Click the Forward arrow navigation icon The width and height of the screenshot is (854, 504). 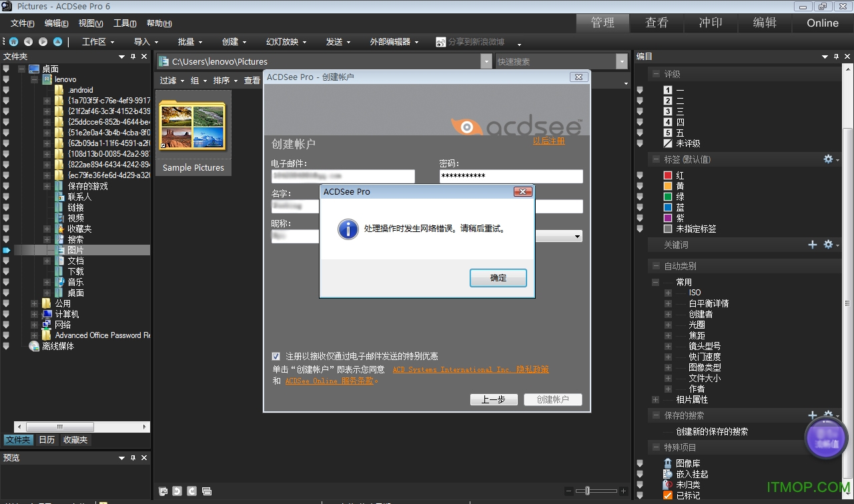pyautogui.click(x=43, y=41)
